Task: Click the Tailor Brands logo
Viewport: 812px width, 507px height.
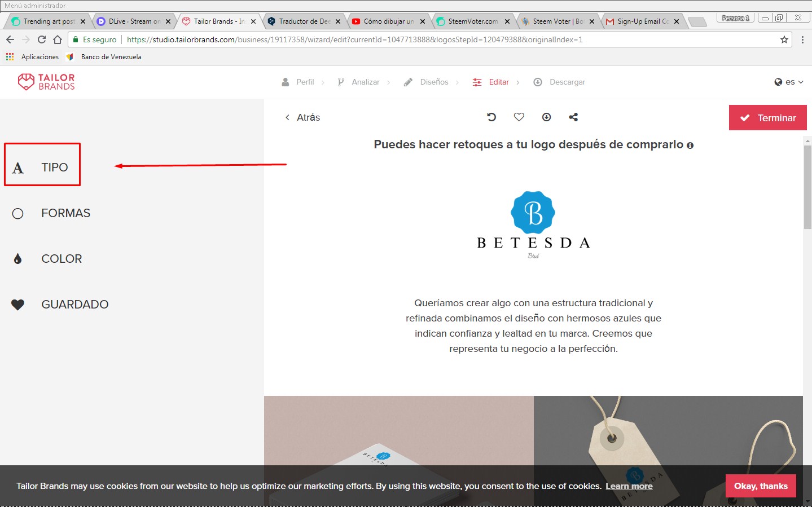Action: click(x=46, y=82)
